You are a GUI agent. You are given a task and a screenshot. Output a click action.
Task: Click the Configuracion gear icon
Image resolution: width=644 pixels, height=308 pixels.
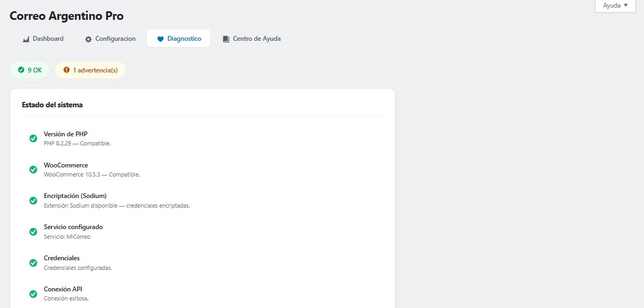88,39
